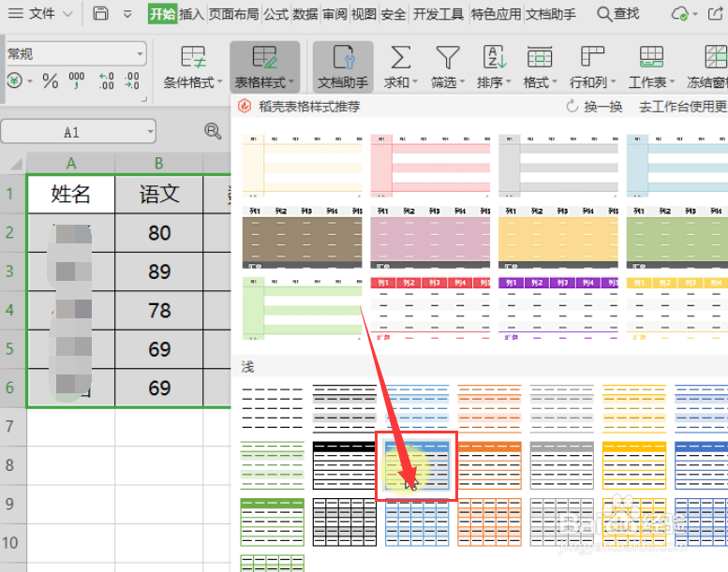Choose the light green banded recommended style
728x572 pixels.
(303, 308)
